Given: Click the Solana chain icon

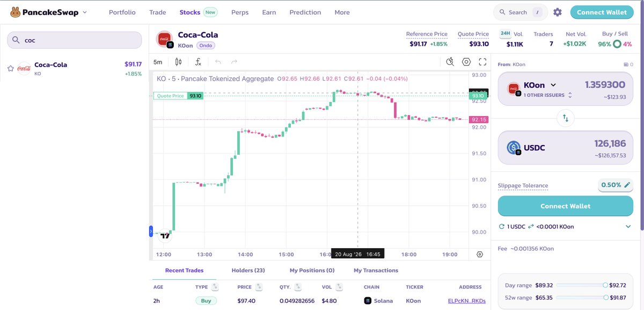Looking at the screenshot, I should pyautogui.click(x=368, y=301).
